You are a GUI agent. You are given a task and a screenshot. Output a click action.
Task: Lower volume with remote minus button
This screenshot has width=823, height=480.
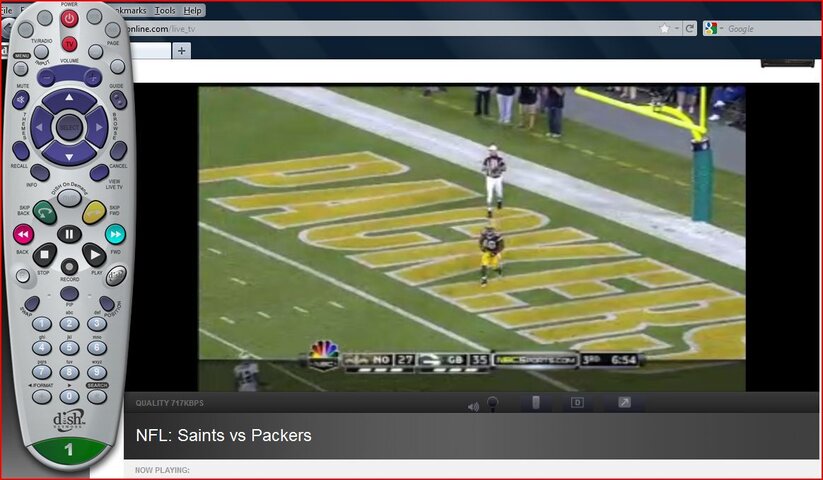tap(46, 78)
